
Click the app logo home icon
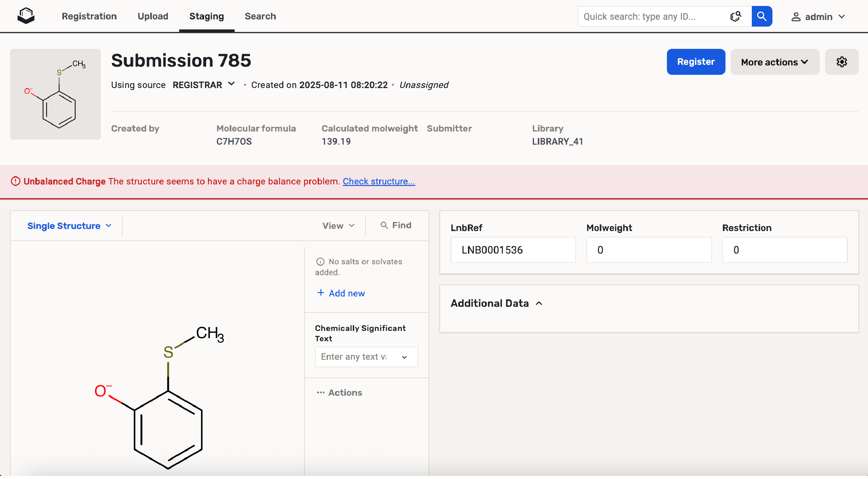pos(26,16)
